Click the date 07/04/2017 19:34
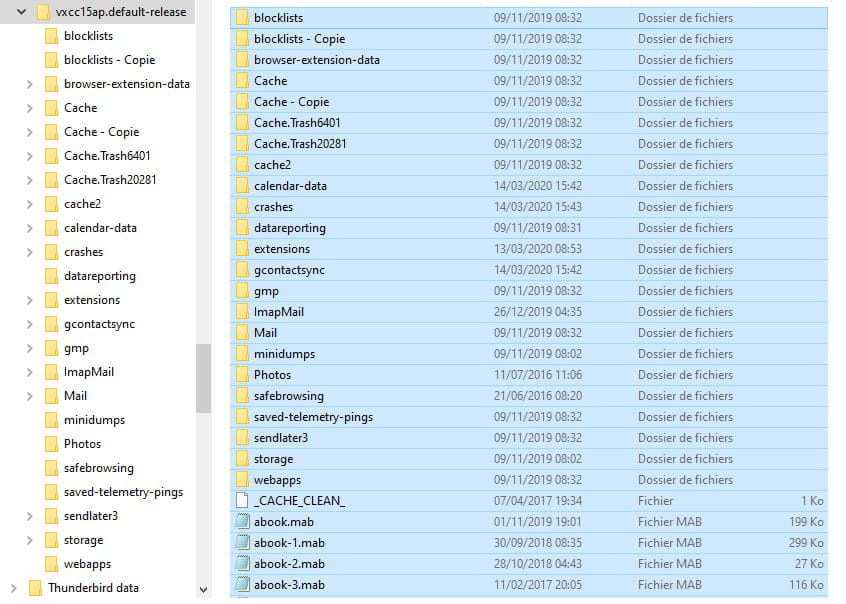Screen dimensions: 846x604 (538, 501)
